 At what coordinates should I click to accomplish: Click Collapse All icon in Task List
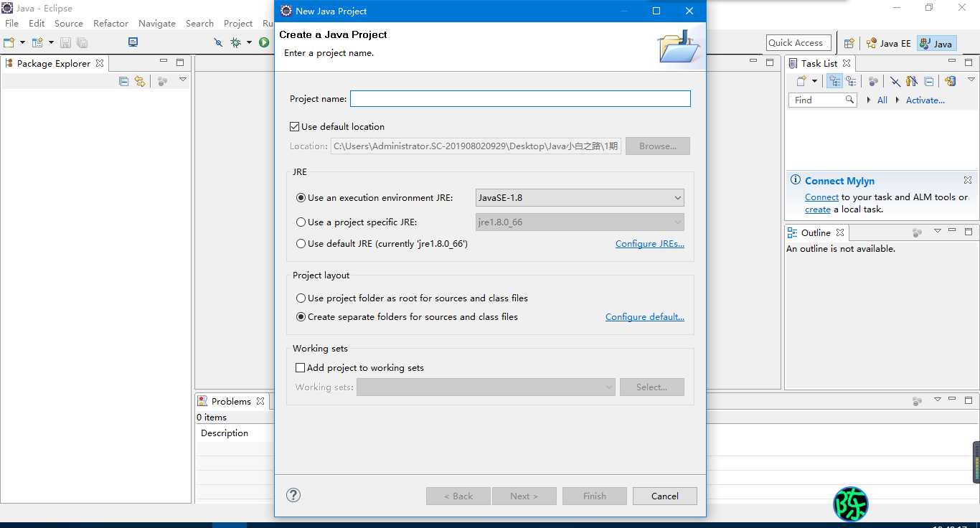[x=929, y=81]
